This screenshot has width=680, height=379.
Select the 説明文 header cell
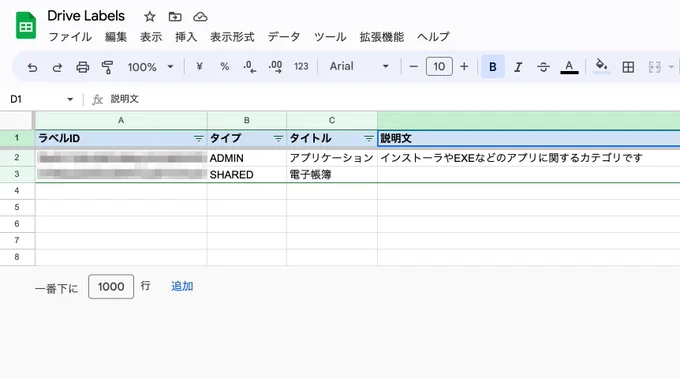[x=529, y=139]
